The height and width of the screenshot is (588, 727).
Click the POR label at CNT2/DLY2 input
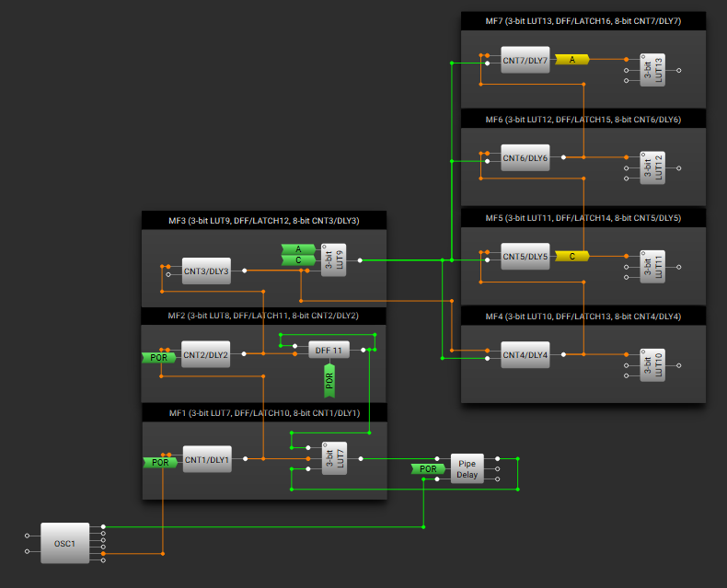[159, 358]
